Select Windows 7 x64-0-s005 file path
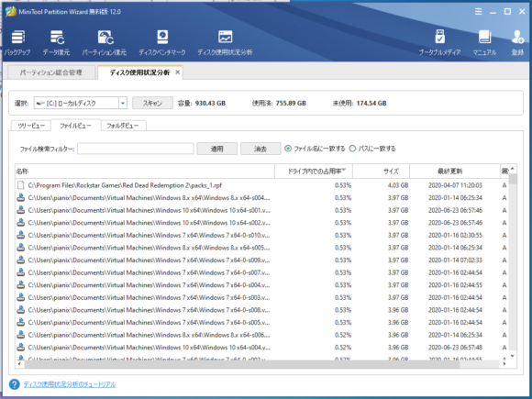This screenshot has width=532, height=399. [x=149, y=322]
